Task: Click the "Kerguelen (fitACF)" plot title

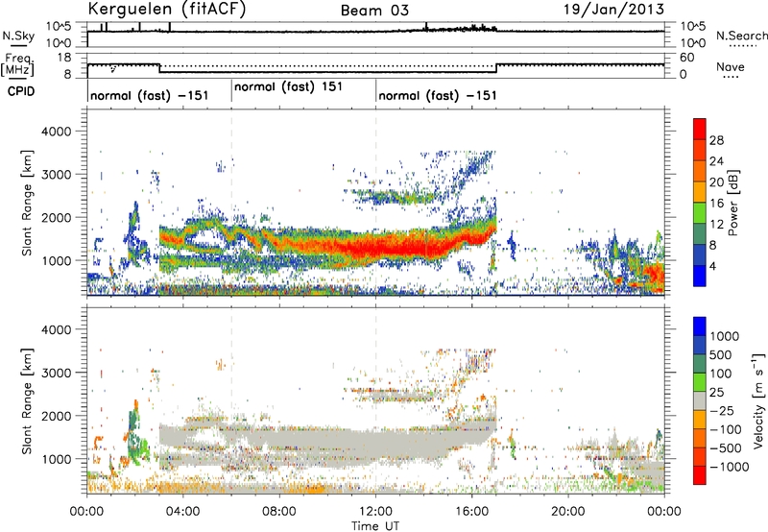Action: (167, 9)
